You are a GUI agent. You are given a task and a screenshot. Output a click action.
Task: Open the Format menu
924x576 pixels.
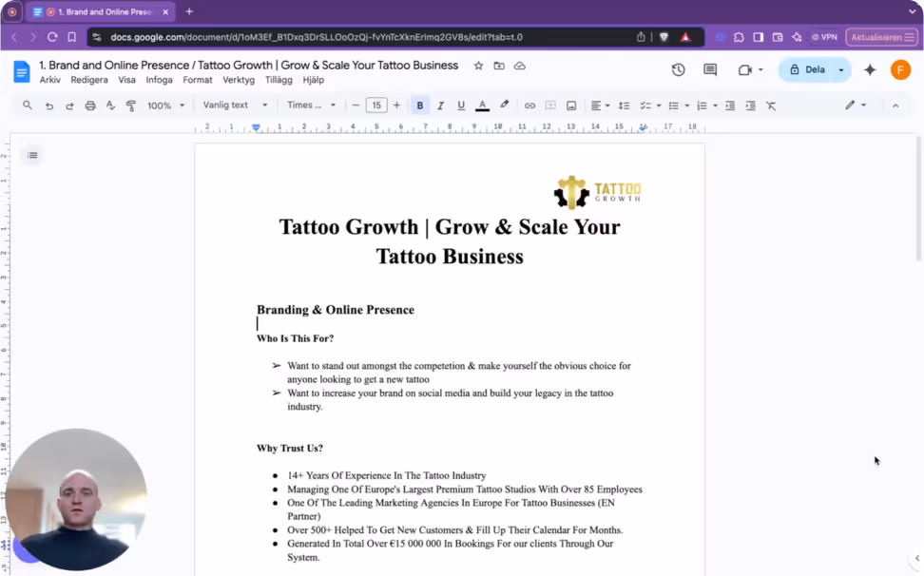pos(198,80)
